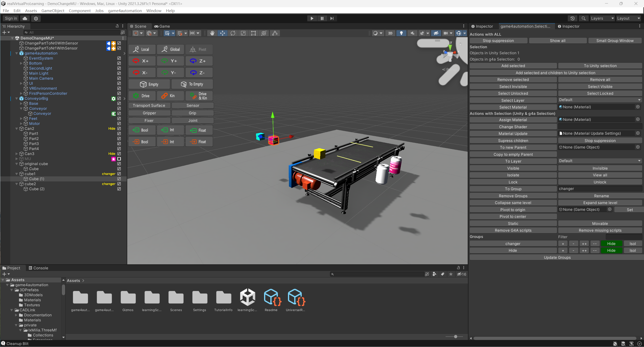The height and width of the screenshot is (347, 644).
Task: Toggle checkbox for ChangePartToNr0WithSensor row
Action: pos(119,43)
